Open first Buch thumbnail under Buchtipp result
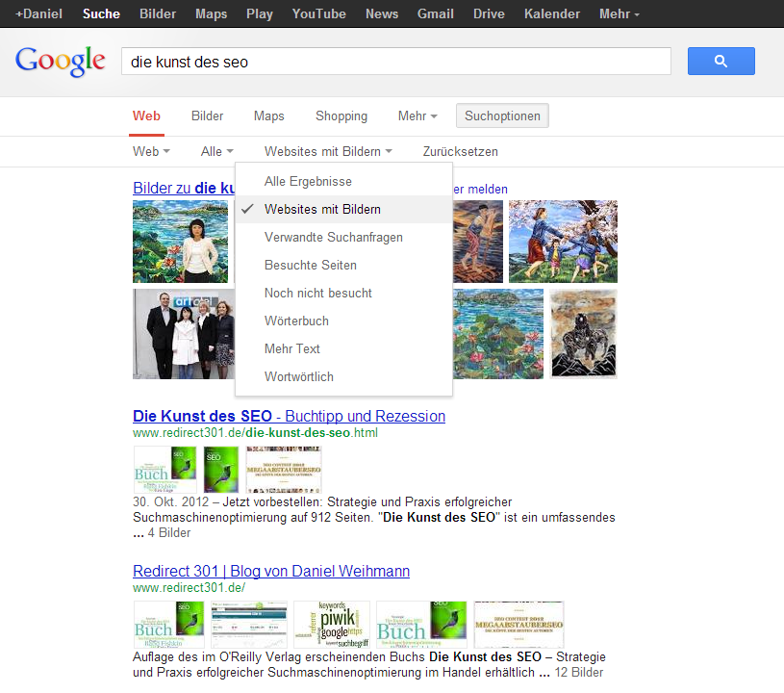The width and height of the screenshot is (784, 693). tap(165, 470)
